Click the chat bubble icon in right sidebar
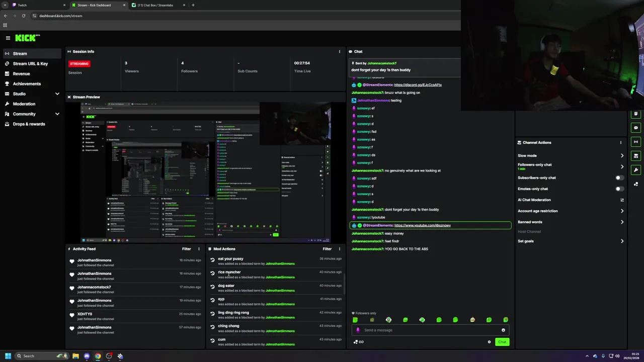The image size is (644, 362). (636, 128)
